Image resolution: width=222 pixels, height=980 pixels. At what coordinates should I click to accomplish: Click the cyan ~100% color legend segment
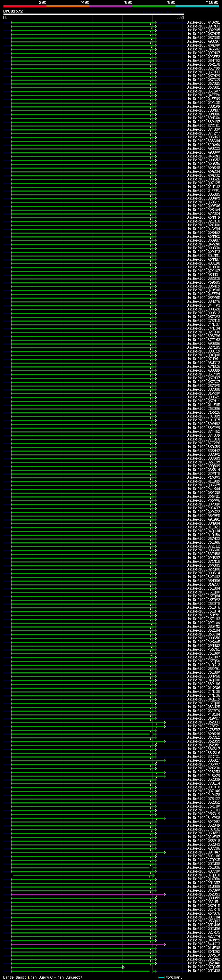197,6
